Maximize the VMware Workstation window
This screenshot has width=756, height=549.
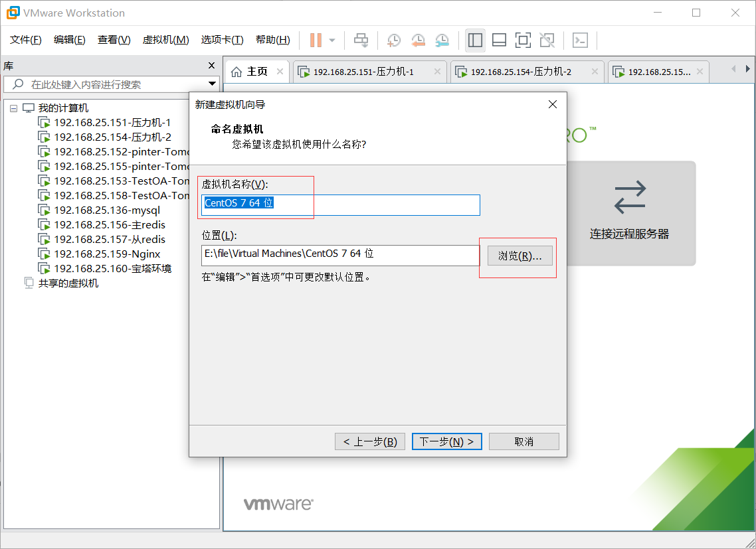click(696, 13)
